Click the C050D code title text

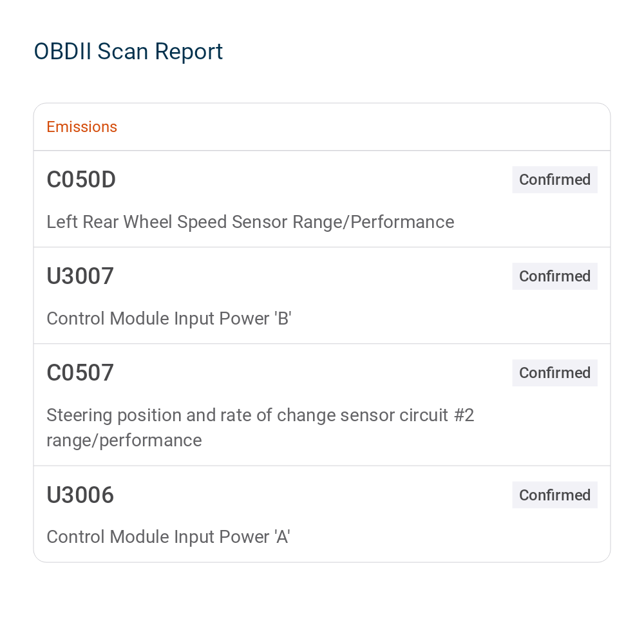[x=81, y=180]
